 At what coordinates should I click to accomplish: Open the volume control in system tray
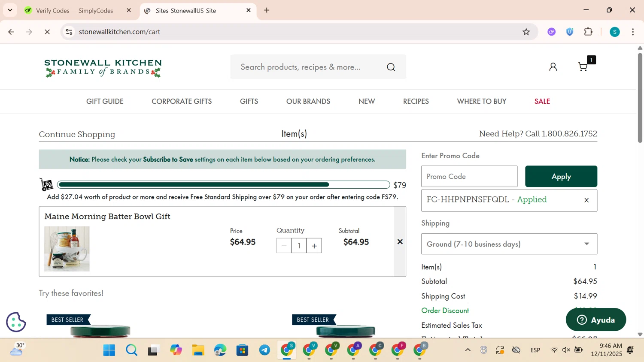point(566,350)
